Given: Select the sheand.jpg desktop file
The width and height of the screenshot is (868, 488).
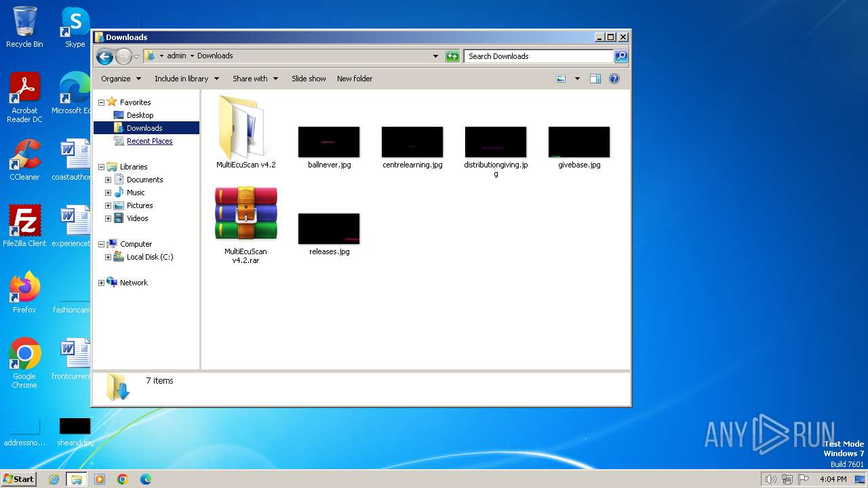Looking at the screenshot, I should point(75,432).
